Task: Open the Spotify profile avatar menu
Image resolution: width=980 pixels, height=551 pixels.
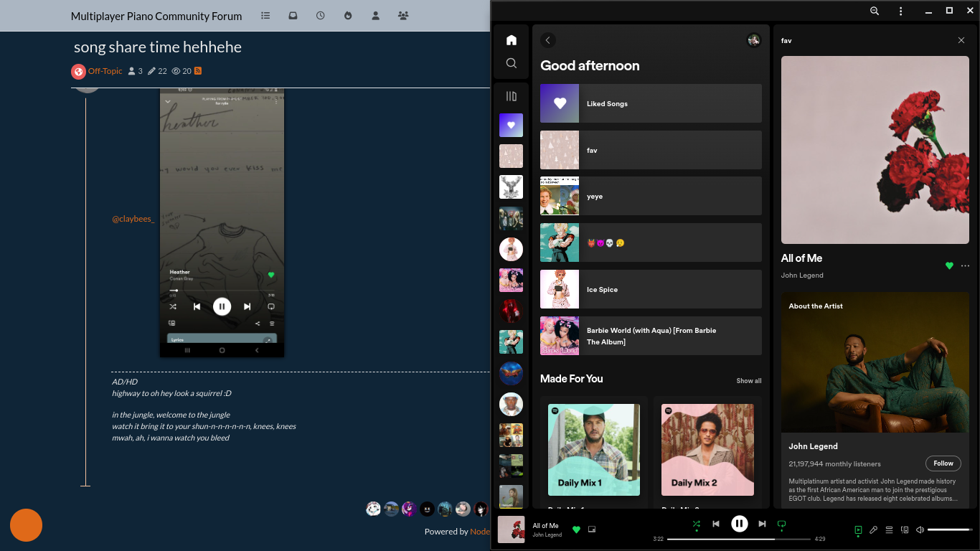Action: click(754, 40)
